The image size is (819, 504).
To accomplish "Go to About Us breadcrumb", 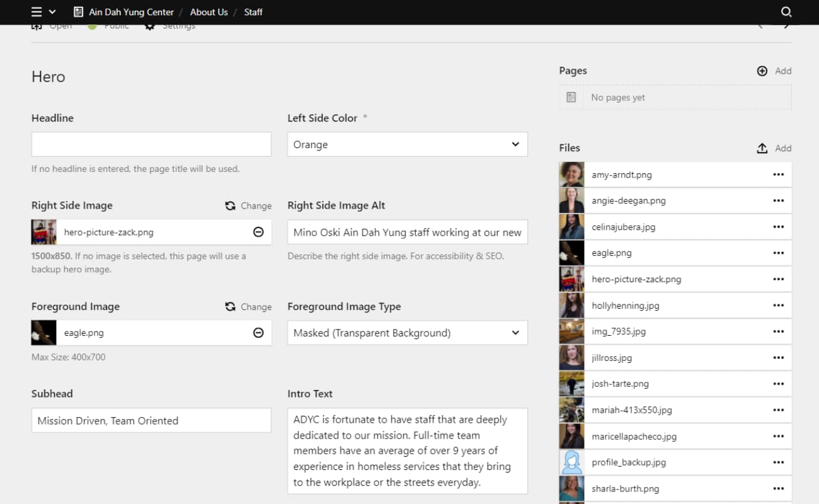I will (209, 12).
